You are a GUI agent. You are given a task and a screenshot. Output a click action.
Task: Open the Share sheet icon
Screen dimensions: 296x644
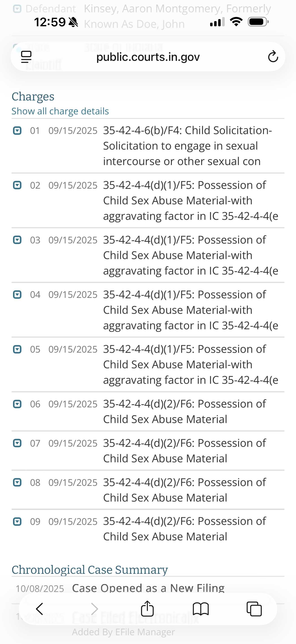coord(147,609)
